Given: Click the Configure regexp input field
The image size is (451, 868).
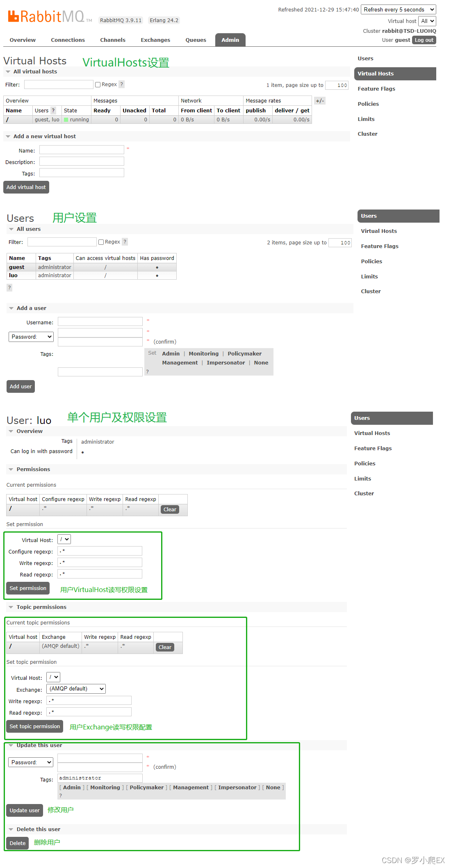Looking at the screenshot, I should pos(100,551).
